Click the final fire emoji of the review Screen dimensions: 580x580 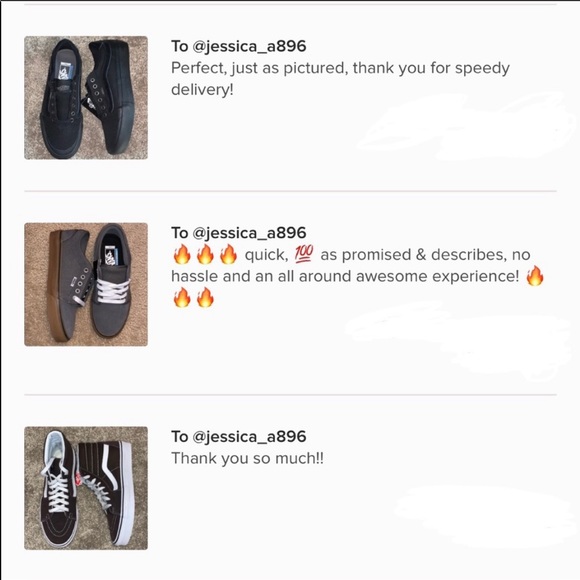(205, 298)
